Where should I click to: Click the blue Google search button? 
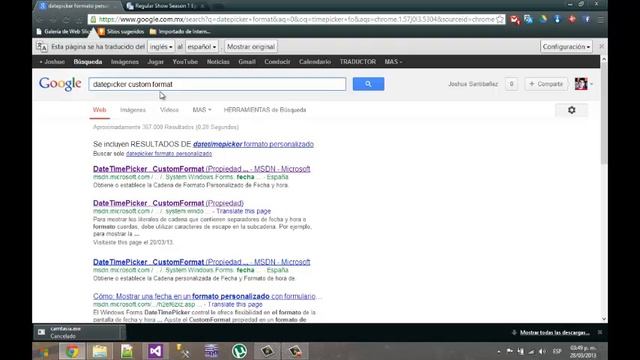pos(368,84)
